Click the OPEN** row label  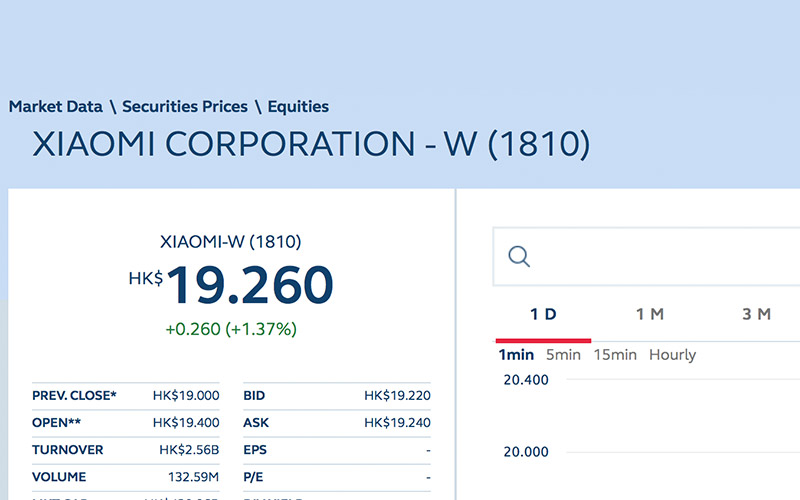pyautogui.click(x=56, y=422)
